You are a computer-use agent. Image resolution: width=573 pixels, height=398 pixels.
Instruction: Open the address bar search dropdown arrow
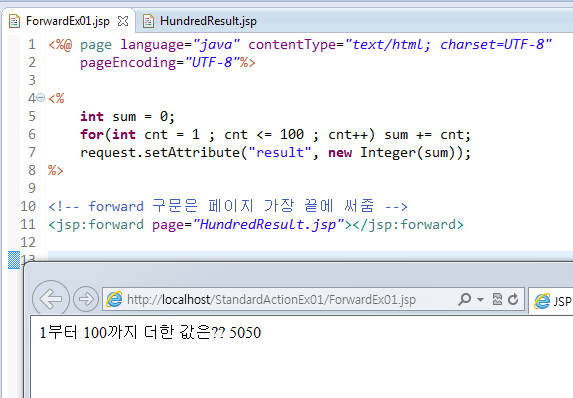click(481, 300)
